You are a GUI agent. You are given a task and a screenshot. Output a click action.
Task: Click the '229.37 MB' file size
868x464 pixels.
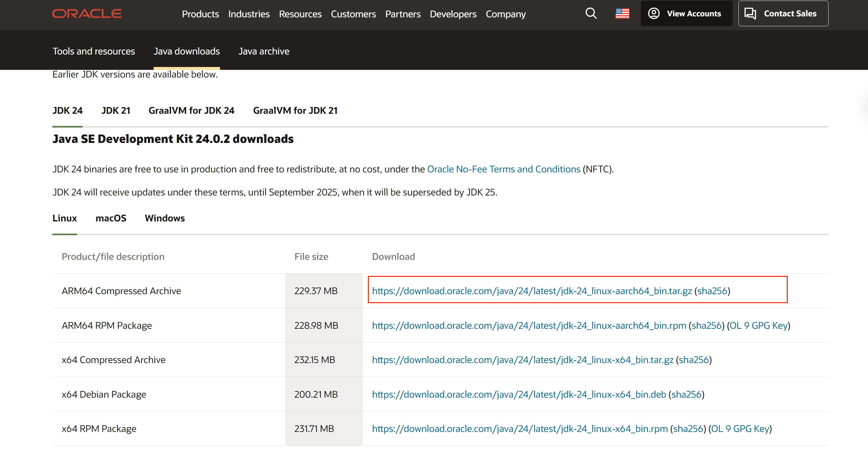point(316,291)
